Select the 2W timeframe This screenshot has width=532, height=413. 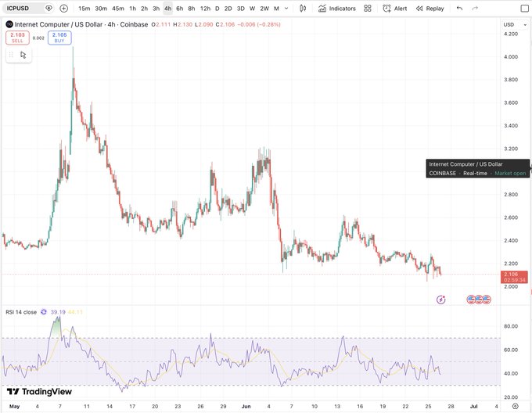tap(264, 9)
